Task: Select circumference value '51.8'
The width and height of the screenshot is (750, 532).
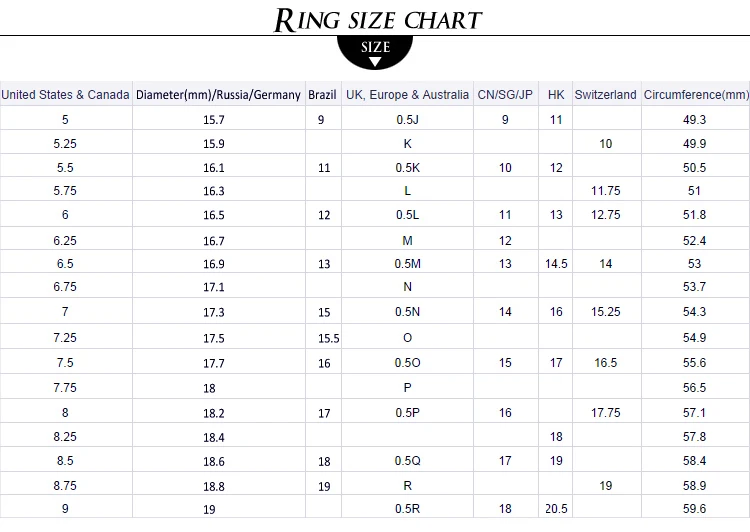Action: (x=695, y=214)
